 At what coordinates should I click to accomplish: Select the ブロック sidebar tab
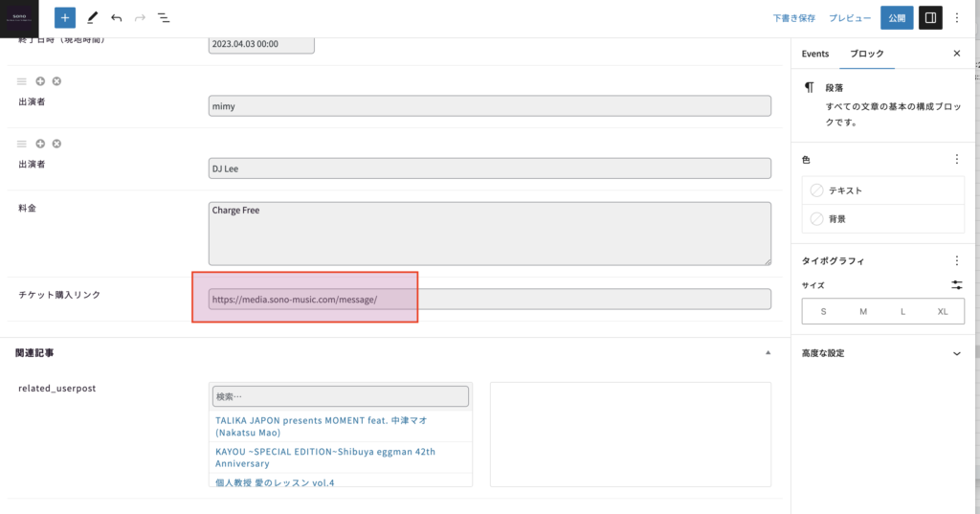tap(867, 54)
